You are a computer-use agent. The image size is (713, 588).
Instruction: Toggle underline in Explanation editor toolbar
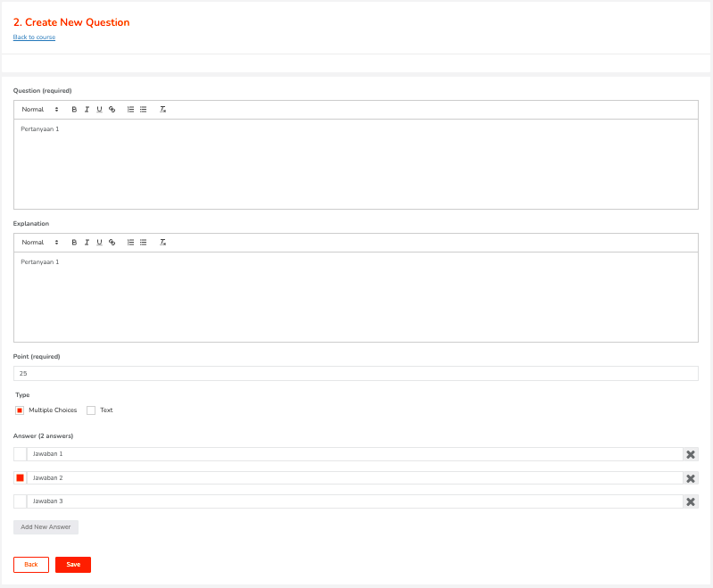[x=99, y=243]
